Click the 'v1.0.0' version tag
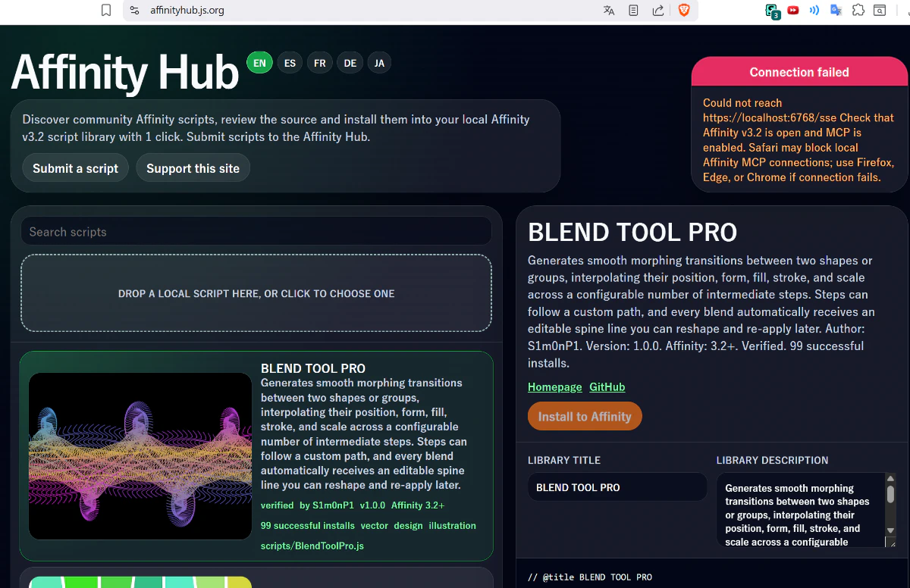The width and height of the screenshot is (910, 588). [372, 505]
